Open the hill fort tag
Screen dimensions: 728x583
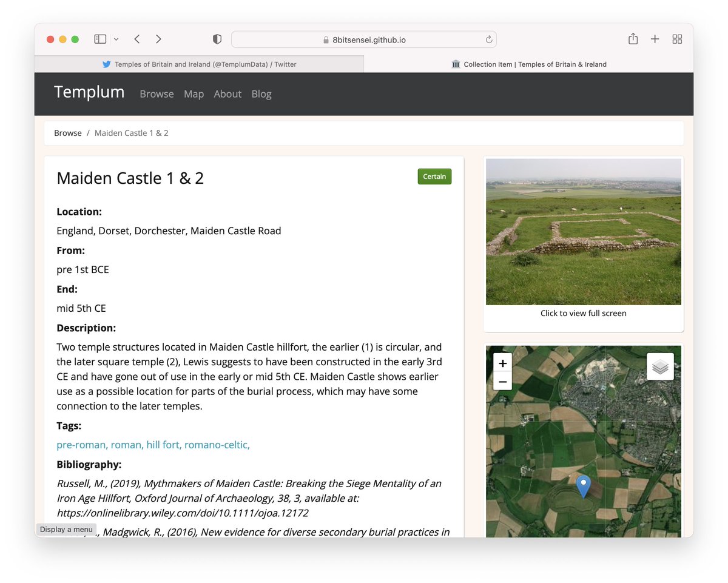coord(164,445)
